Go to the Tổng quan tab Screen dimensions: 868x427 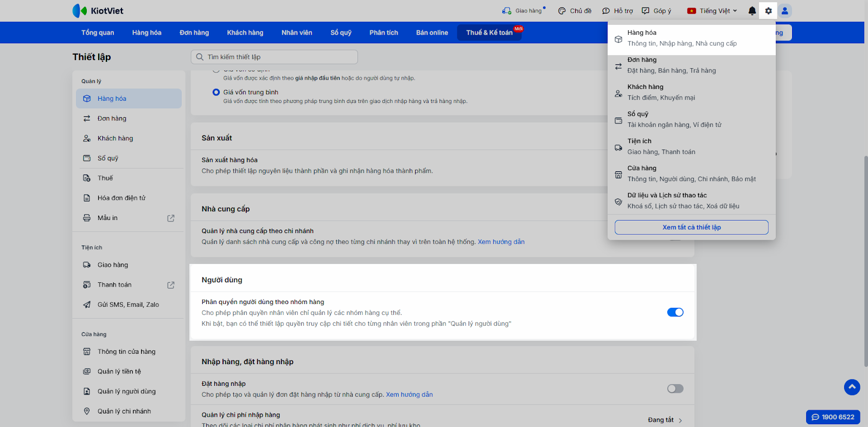pyautogui.click(x=98, y=33)
